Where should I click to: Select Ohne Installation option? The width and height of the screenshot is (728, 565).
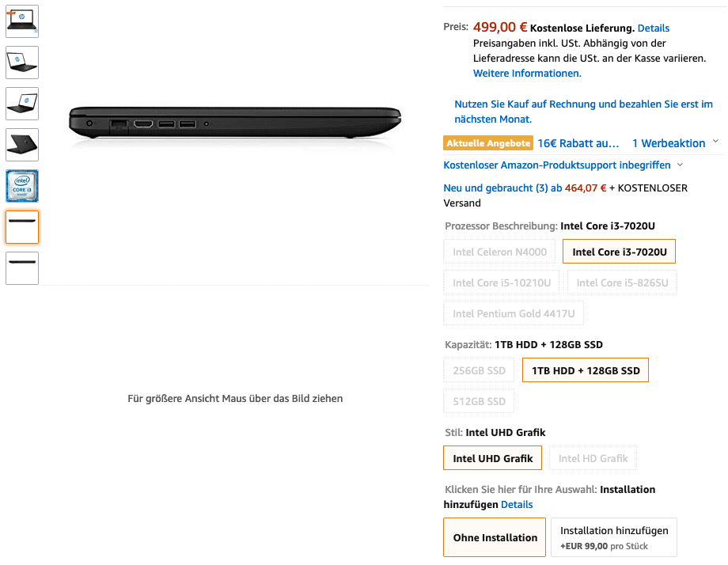point(495,537)
